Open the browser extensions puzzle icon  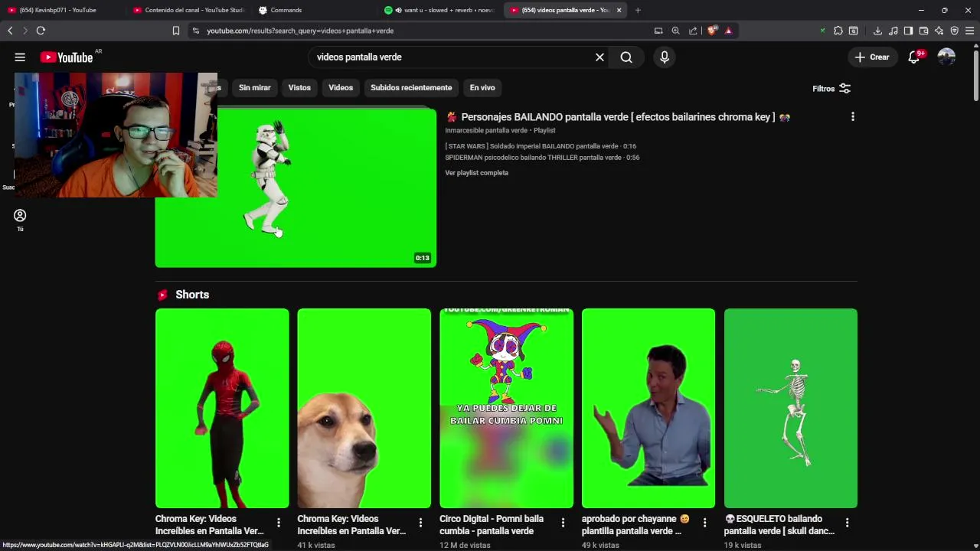[838, 31]
